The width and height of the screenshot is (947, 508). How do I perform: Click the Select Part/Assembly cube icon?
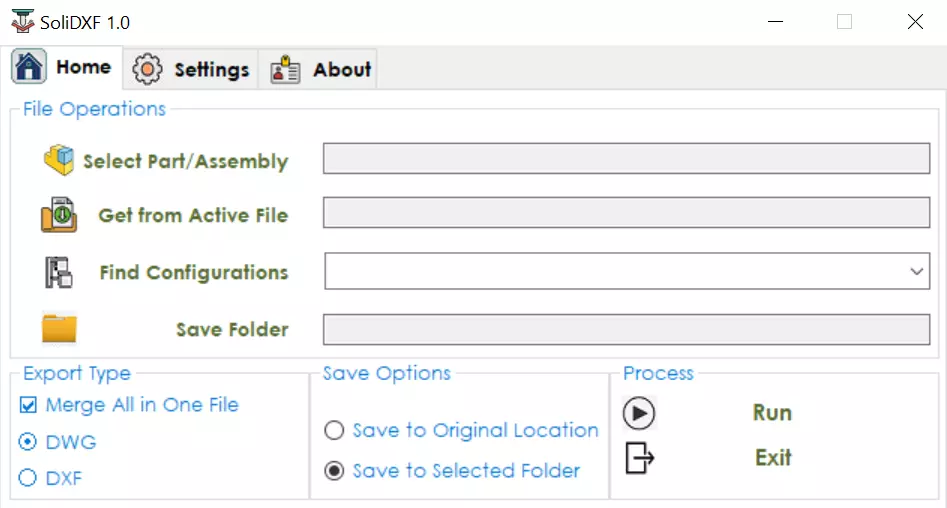(x=59, y=161)
